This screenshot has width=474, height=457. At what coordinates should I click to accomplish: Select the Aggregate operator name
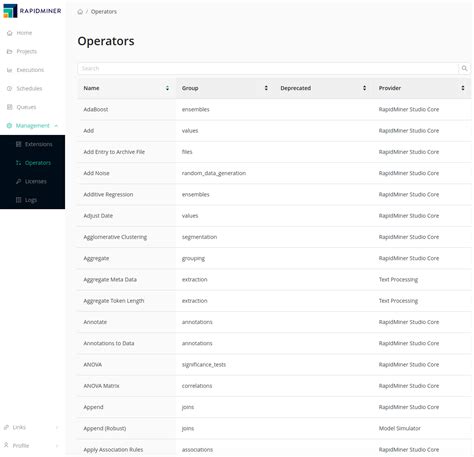point(96,258)
